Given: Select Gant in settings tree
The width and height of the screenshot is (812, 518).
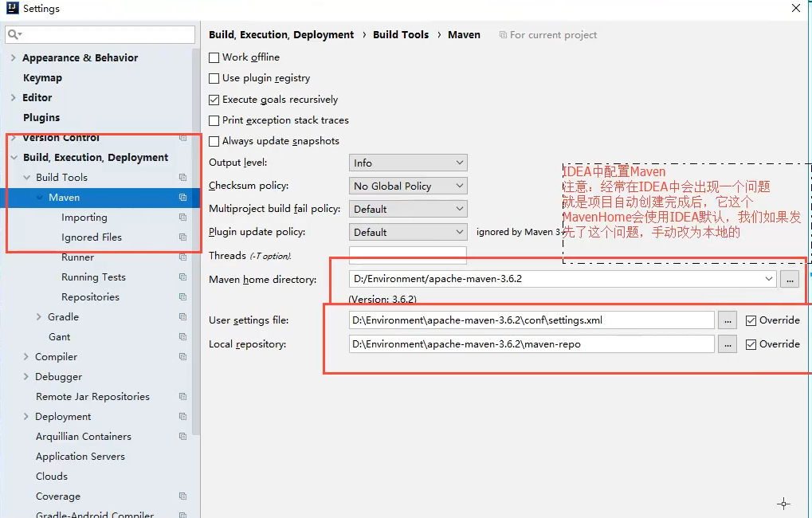Looking at the screenshot, I should point(60,336).
